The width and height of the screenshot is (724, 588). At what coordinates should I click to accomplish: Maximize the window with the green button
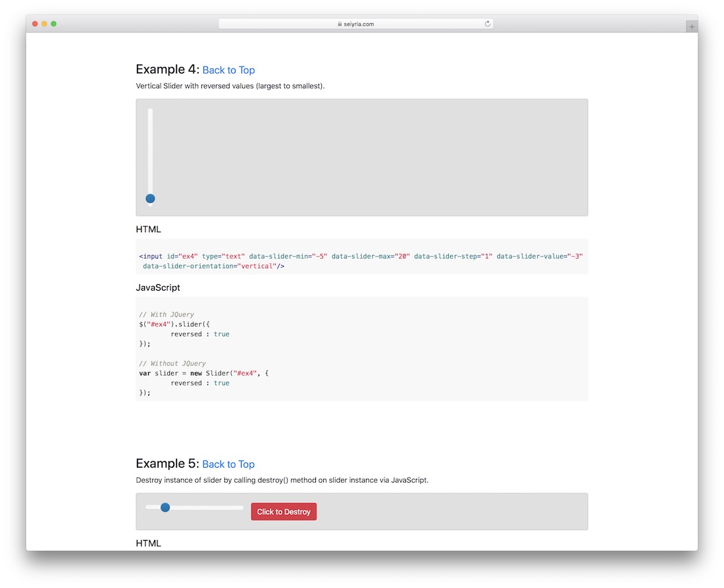53,24
